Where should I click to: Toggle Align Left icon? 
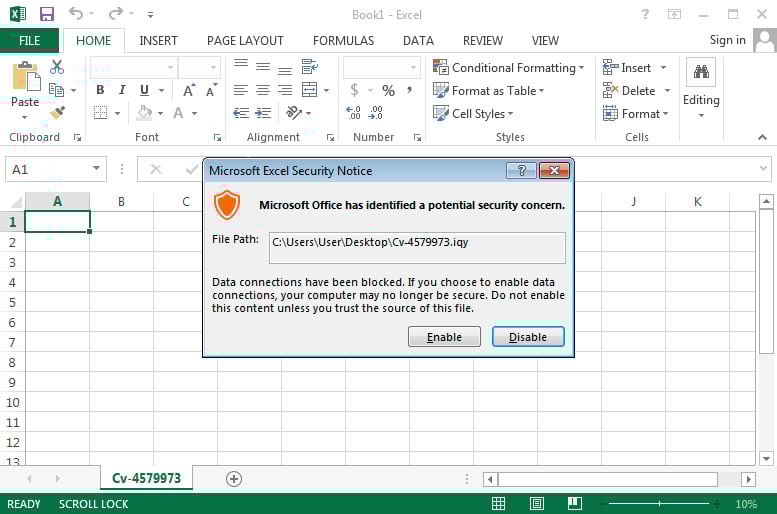pyautogui.click(x=241, y=90)
